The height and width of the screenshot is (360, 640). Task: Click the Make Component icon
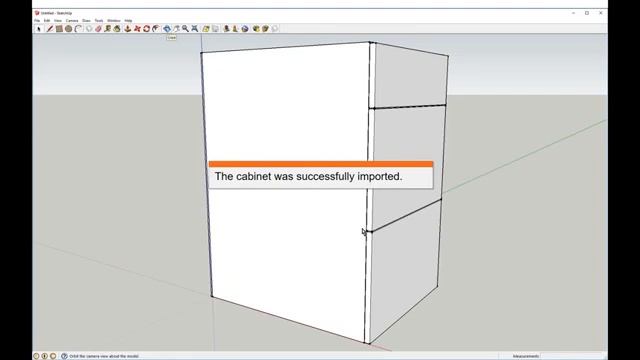tap(89, 29)
